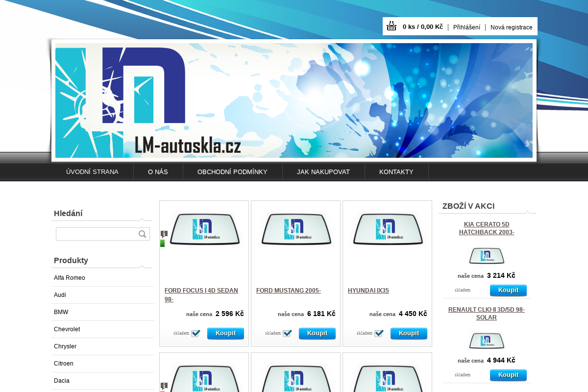Open the O NÁS menu item
The image size is (588, 392).
158,171
